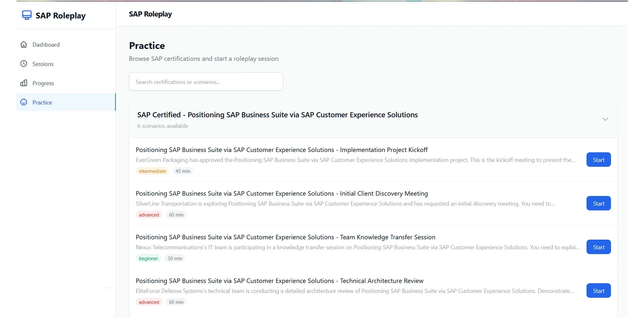Click the Sessions clock icon
This screenshot has height=318, width=644.
click(x=24, y=64)
